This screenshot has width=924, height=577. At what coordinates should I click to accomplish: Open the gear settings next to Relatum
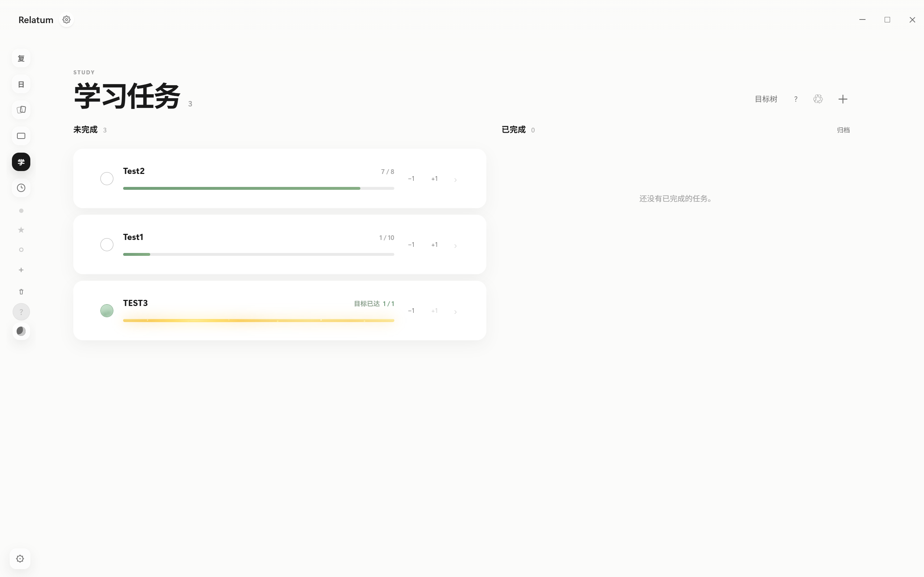pyautogui.click(x=66, y=19)
